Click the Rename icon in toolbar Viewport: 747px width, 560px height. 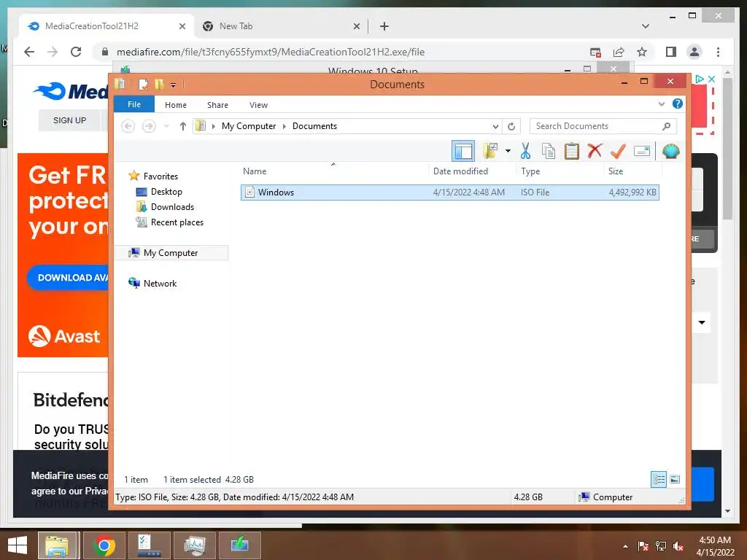[x=642, y=152]
